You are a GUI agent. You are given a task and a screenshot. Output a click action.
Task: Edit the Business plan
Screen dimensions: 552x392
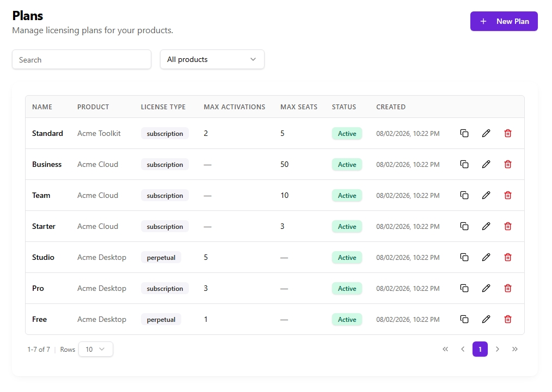(486, 164)
